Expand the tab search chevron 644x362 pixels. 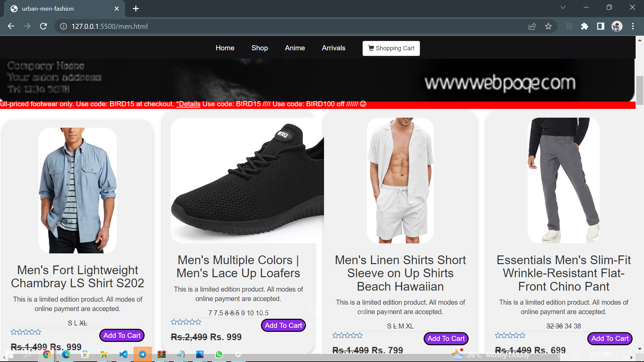pyautogui.click(x=563, y=7)
